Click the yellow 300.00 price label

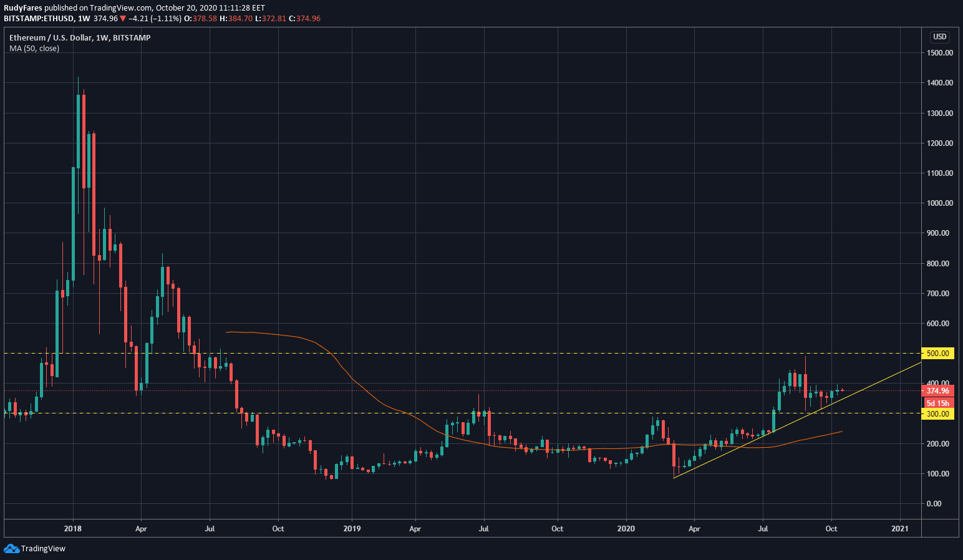pos(937,414)
